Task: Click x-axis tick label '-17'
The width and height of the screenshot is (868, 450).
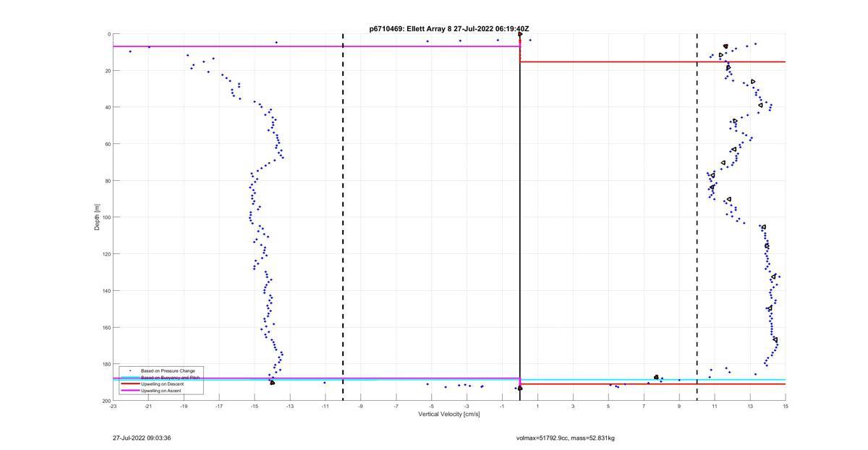Action: point(219,406)
